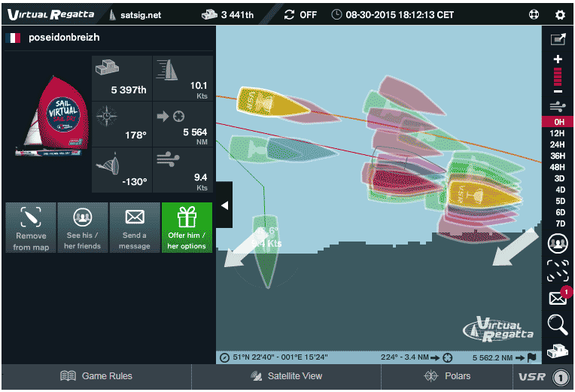The image size is (575, 392).
Task: Select the 48H forecast time
Action: pyautogui.click(x=558, y=167)
